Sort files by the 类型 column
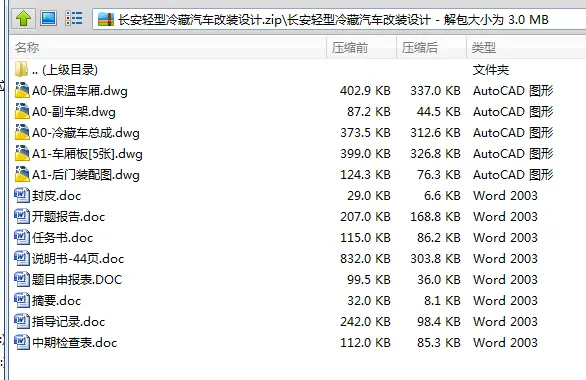586x380 pixels. [526, 47]
